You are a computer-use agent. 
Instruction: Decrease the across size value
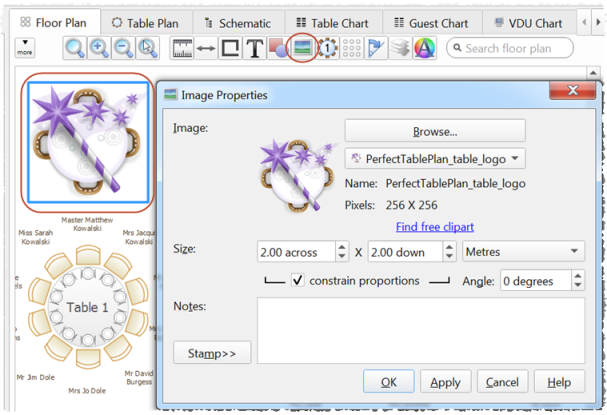click(342, 257)
